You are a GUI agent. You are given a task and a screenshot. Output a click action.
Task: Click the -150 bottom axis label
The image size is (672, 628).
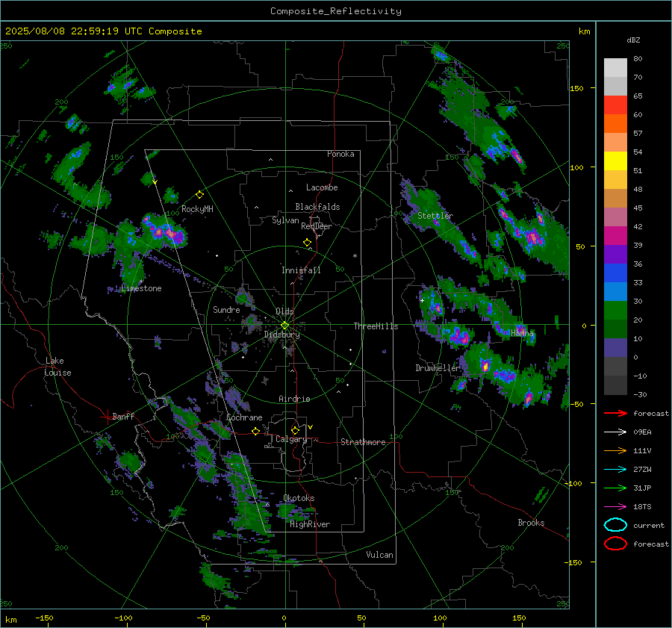pos(44,618)
